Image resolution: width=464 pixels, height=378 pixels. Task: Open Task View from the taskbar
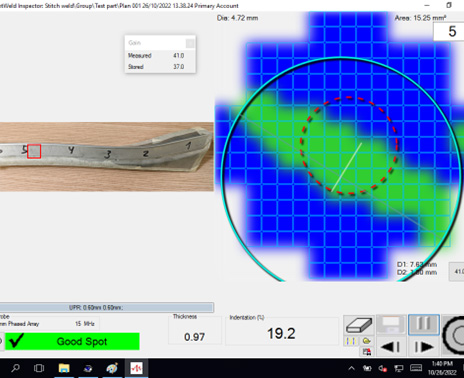[39, 368]
